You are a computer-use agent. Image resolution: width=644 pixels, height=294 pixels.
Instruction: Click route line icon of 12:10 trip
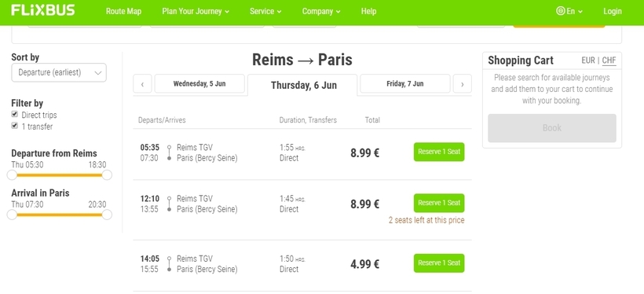pos(169,204)
